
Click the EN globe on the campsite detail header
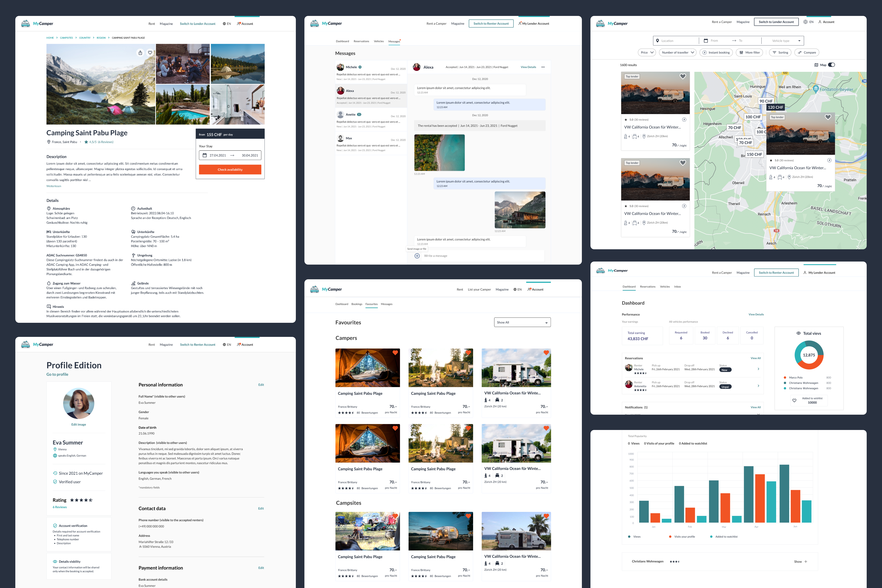224,24
